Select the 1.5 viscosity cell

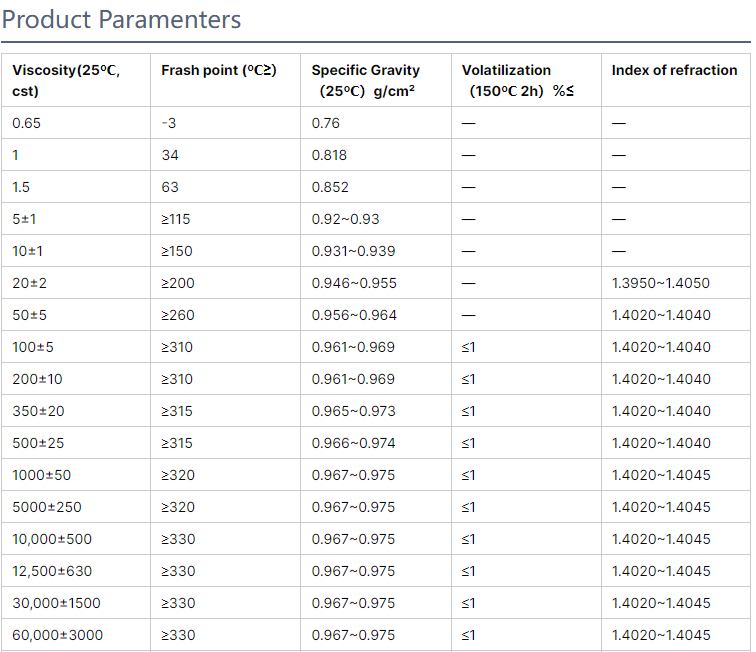pos(22,187)
